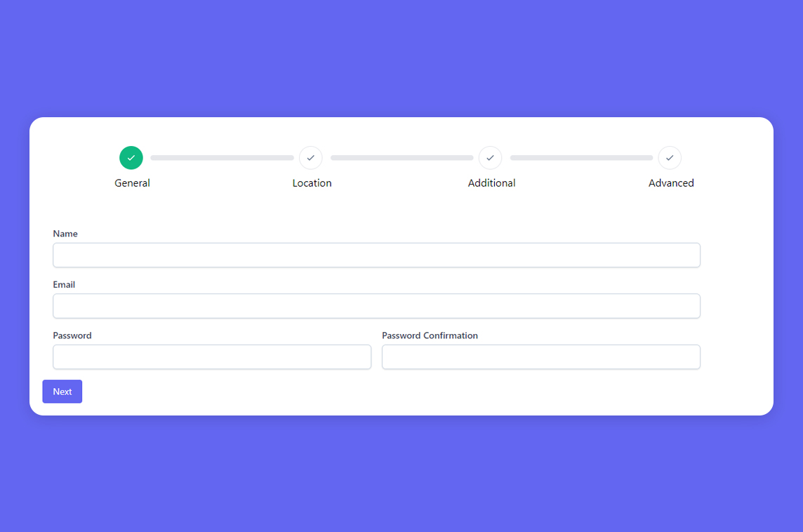Open the Advanced step circle icon
Image resolution: width=803 pixels, height=532 pixels.
[670, 158]
